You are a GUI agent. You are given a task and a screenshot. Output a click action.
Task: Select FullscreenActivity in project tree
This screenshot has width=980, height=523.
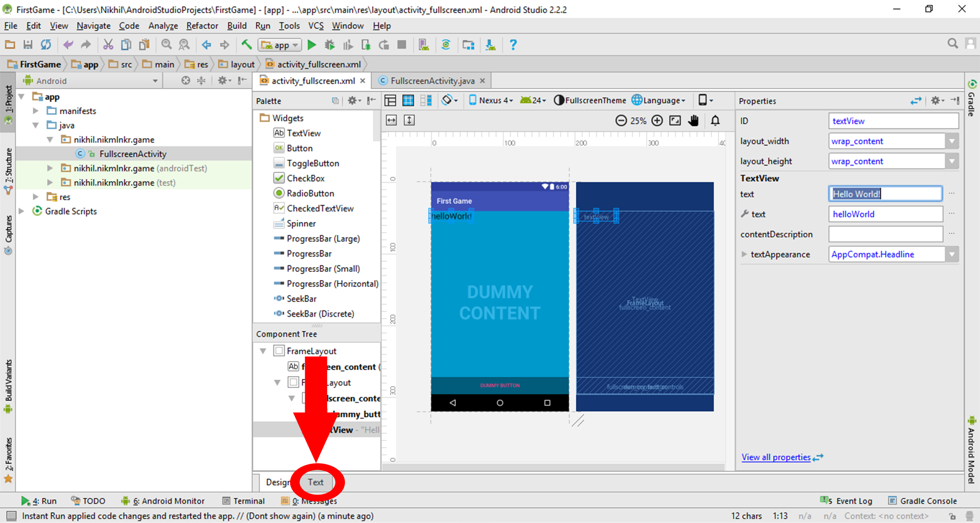[132, 154]
